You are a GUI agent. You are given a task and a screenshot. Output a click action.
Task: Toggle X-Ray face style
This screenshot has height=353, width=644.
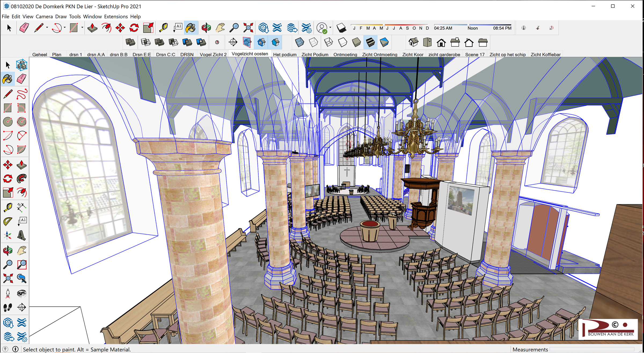pyautogui.click(x=299, y=42)
